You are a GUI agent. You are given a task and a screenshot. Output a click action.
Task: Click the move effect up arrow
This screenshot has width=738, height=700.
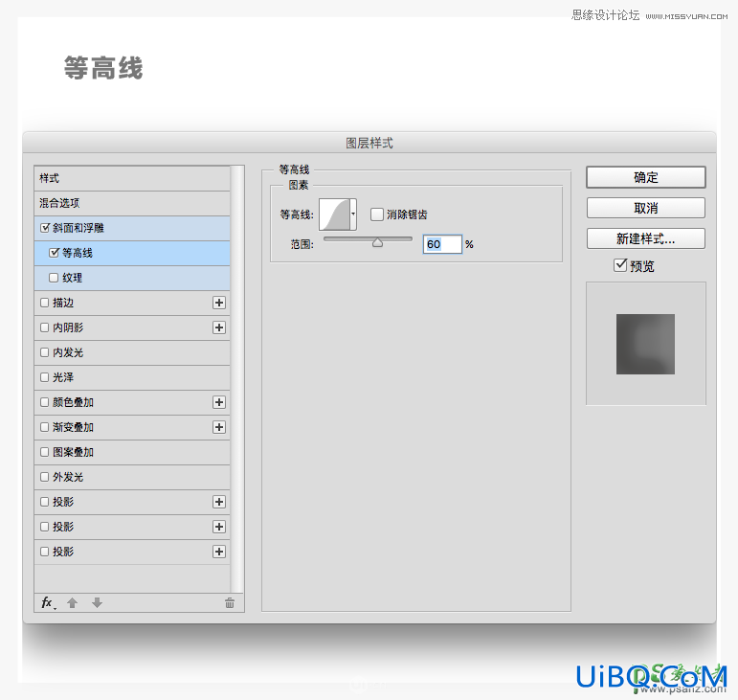(x=72, y=603)
